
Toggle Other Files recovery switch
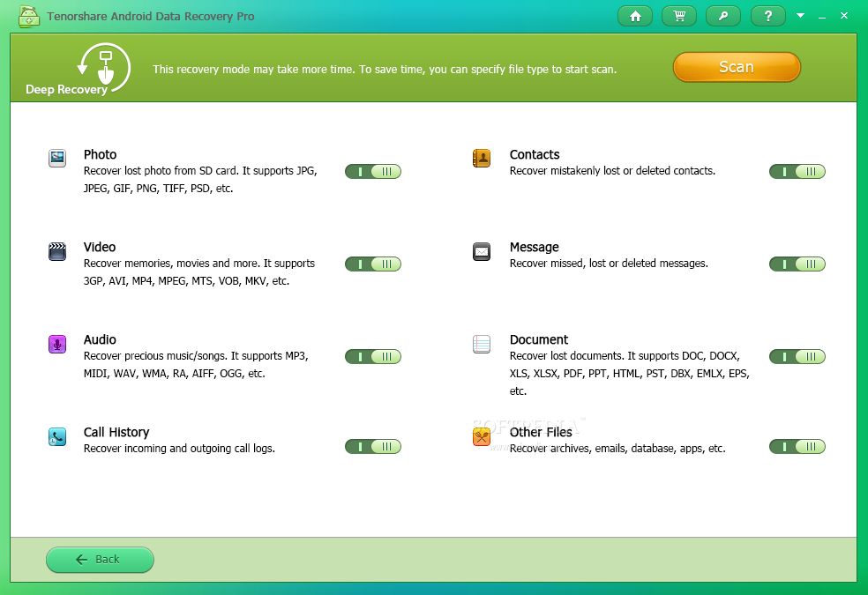coord(797,447)
